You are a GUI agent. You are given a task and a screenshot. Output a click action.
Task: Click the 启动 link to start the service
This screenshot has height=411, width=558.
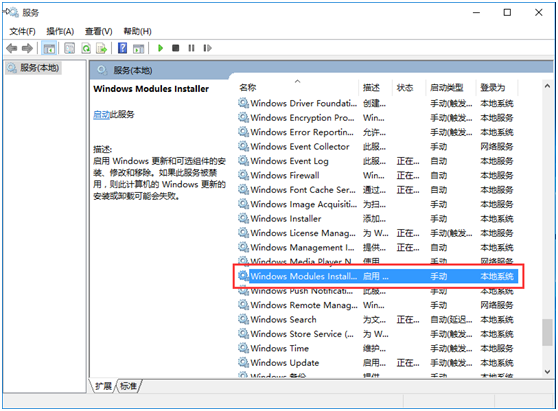pos(101,115)
